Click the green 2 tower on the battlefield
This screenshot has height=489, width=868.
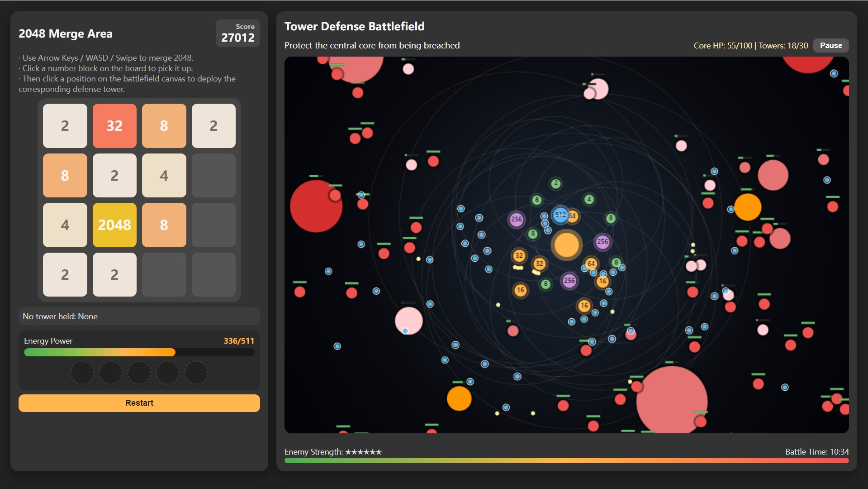coord(556,183)
